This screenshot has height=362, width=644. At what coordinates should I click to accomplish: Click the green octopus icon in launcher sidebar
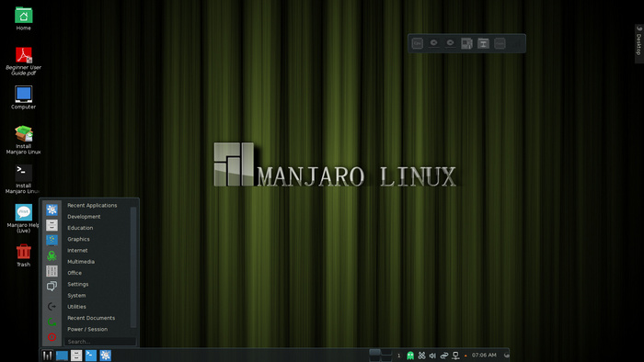[x=52, y=255]
